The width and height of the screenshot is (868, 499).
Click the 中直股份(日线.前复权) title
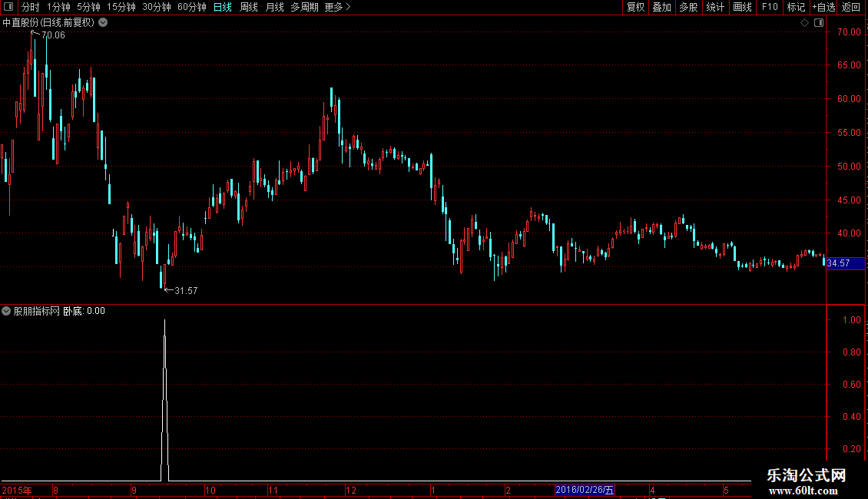[x=48, y=23]
